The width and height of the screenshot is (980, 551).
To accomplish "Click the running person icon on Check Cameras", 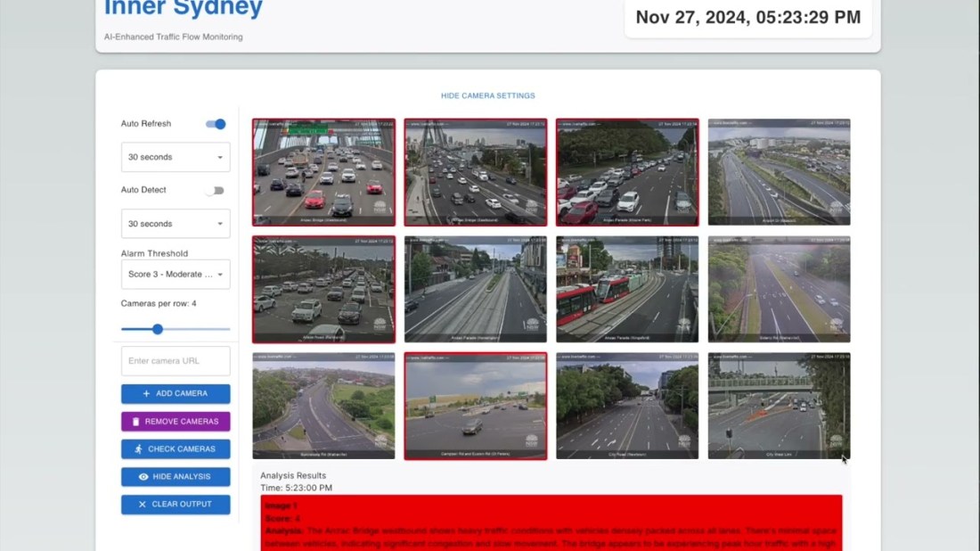I will [x=137, y=449].
